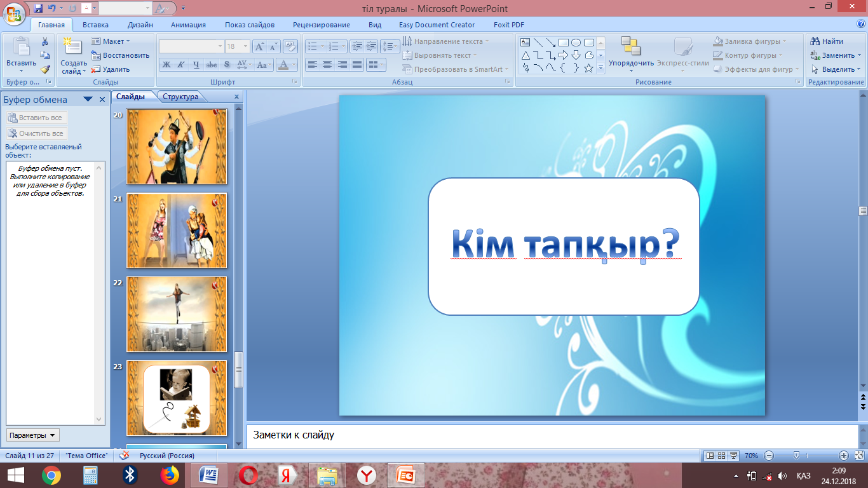
Task: Select the Format Painter brush icon
Action: (x=45, y=69)
